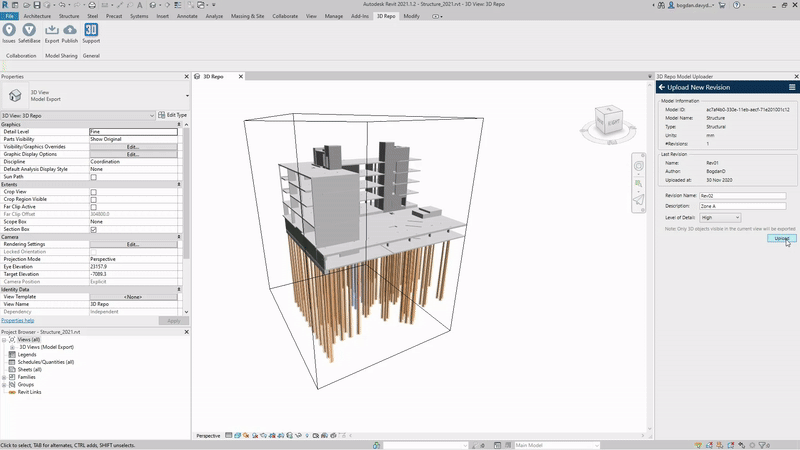800x450 pixels.
Task: Click the Undo arrow in quick access toolbar
Action: pos(62,5)
